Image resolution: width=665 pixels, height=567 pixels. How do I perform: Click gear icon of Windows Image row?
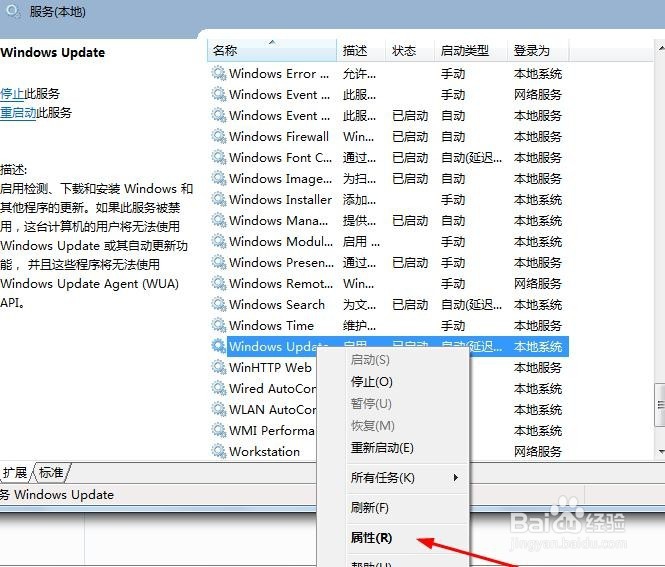pos(219,178)
